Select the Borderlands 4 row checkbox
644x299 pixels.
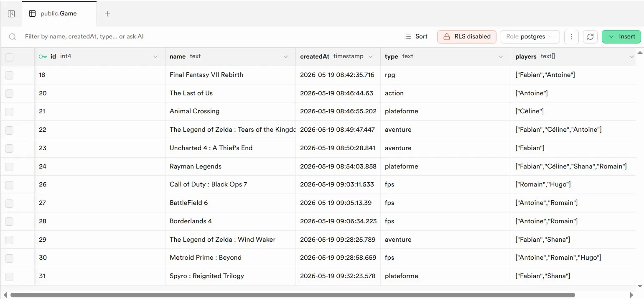[x=9, y=221]
